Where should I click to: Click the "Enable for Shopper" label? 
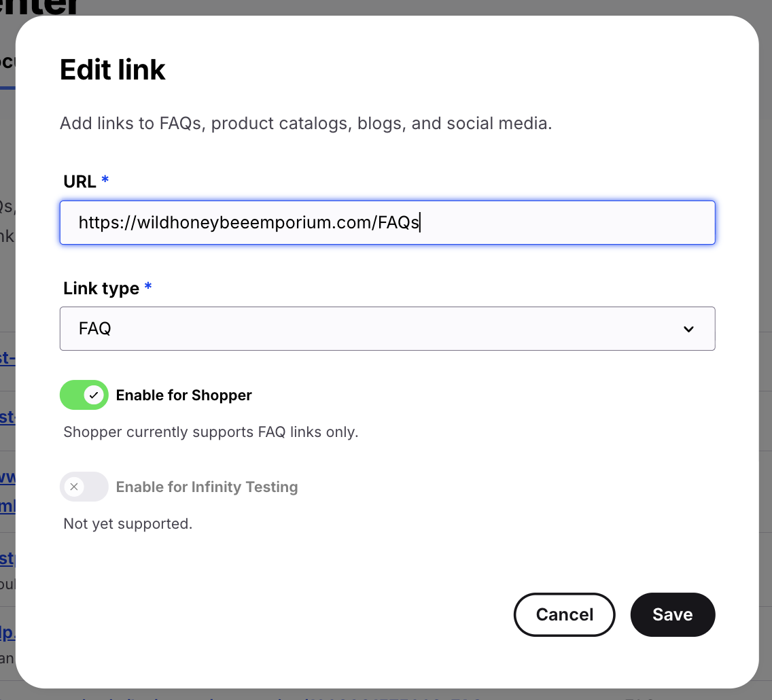(183, 396)
